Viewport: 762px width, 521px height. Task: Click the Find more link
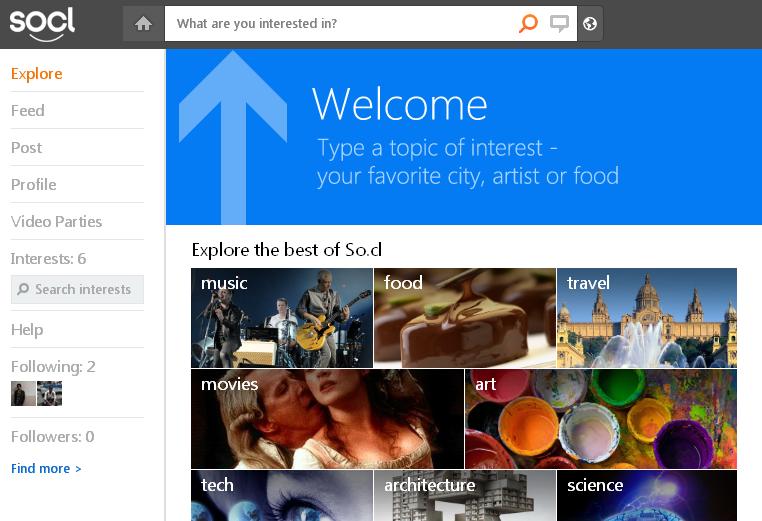pos(46,468)
